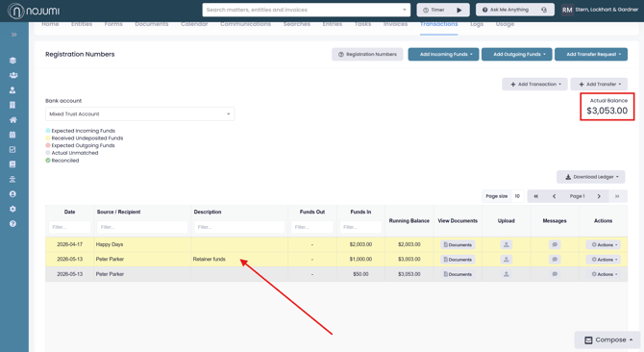This screenshot has width=644, height=352.
Task: Click the page size 10 field
Action: click(x=517, y=196)
